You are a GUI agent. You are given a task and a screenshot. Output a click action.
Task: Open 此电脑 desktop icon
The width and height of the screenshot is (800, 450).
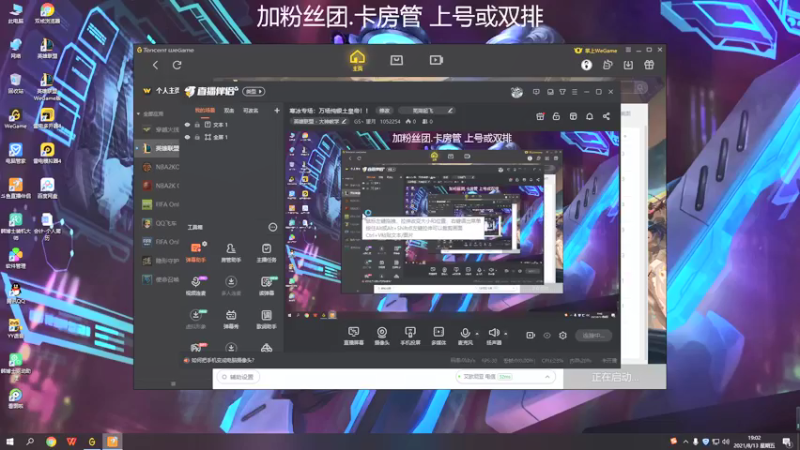tap(16, 13)
